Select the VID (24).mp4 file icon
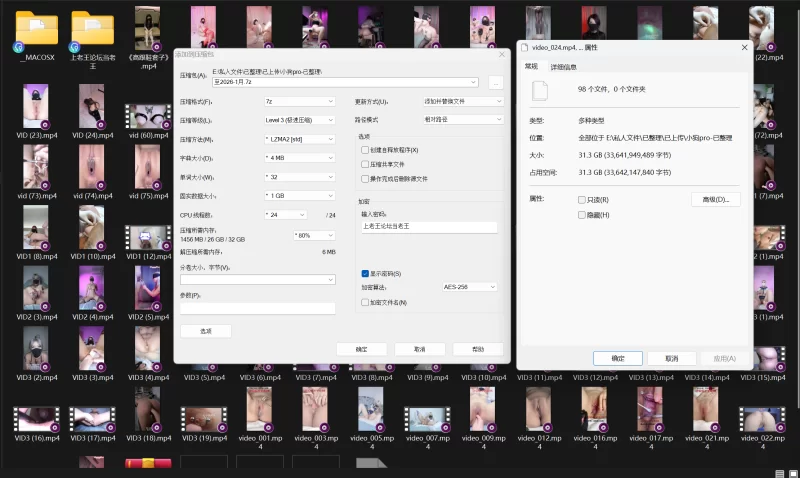The width and height of the screenshot is (800, 478). coord(92,107)
